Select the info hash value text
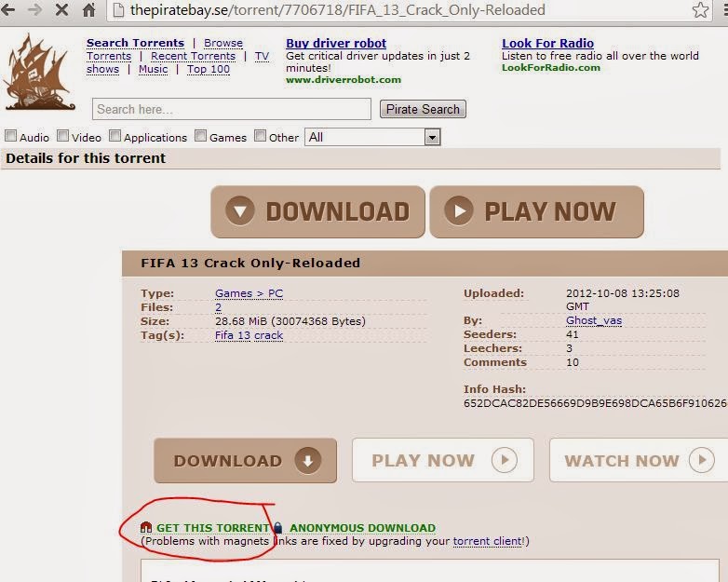 click(595, 402)
